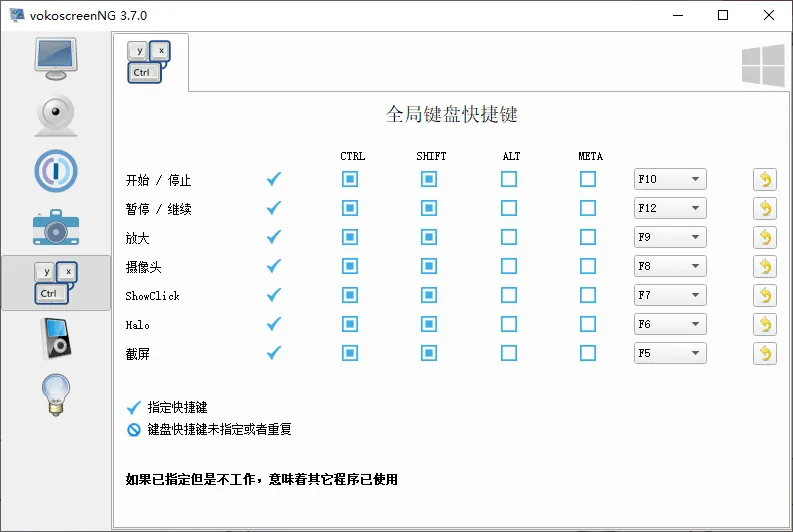Open the snapshot photo camera section
The image size is (793, 532).
click(x=56, y=228)
